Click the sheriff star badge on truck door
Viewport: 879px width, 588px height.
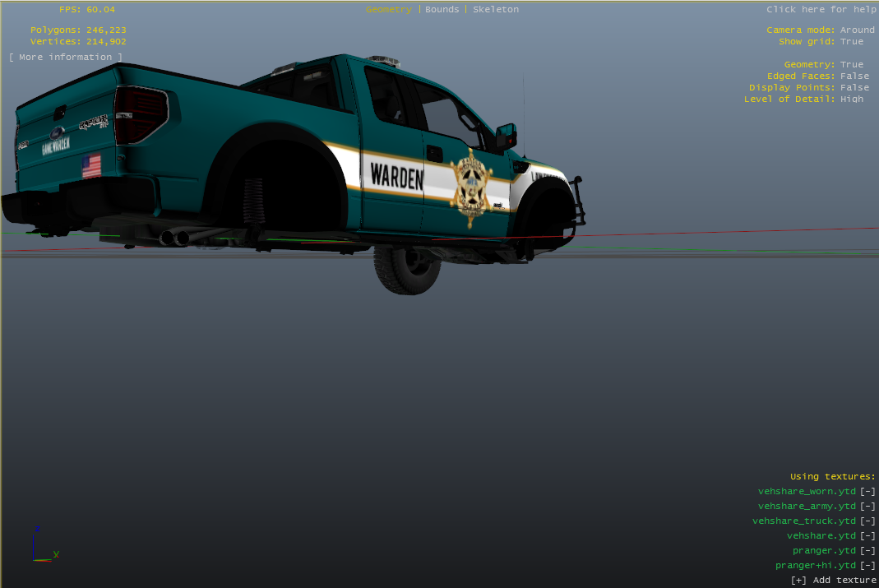pos(471,188)
